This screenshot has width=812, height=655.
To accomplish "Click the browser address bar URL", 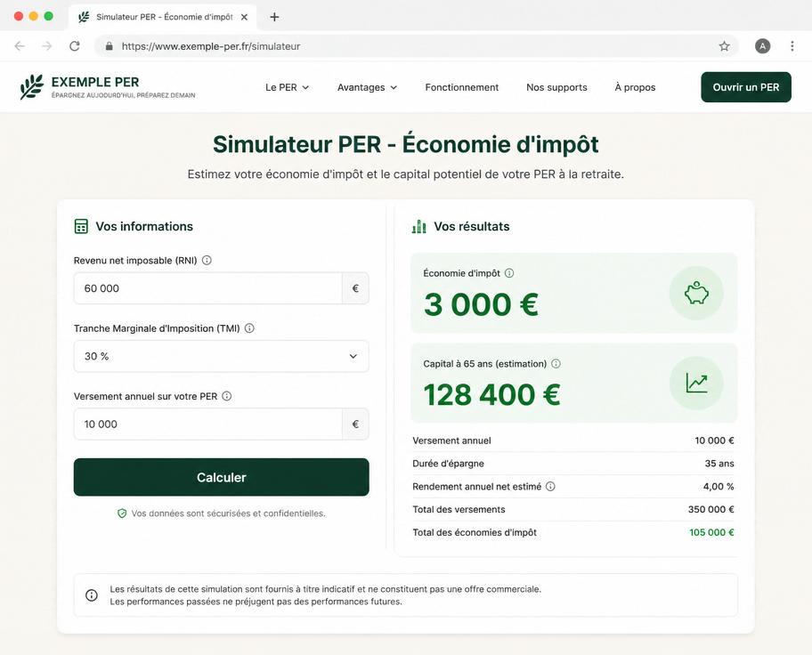I will pyautogui.click(x=211, y=46).
